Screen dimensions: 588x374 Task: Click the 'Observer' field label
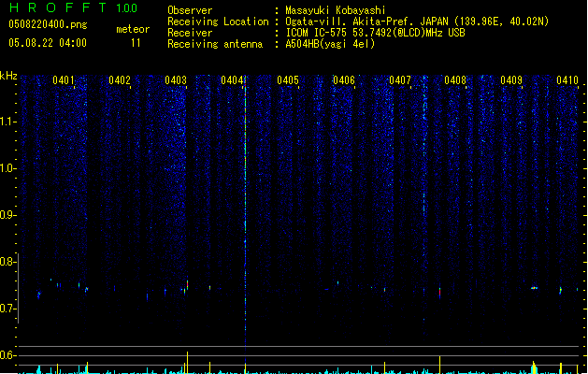[190, 10]
